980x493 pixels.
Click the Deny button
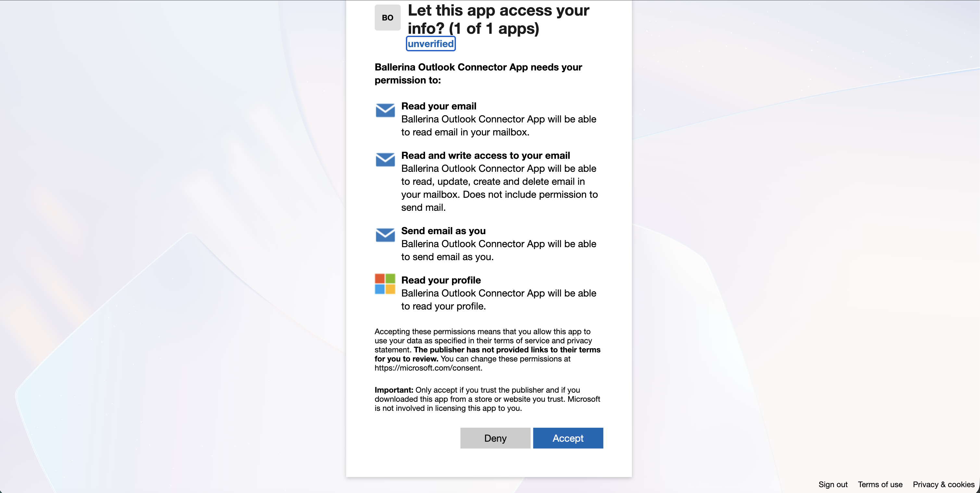[x=495, y=438]
